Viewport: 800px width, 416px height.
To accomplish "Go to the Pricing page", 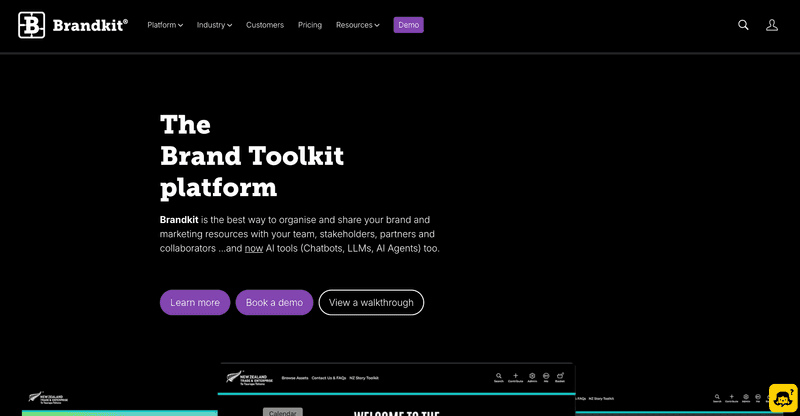I will (310, 25).
